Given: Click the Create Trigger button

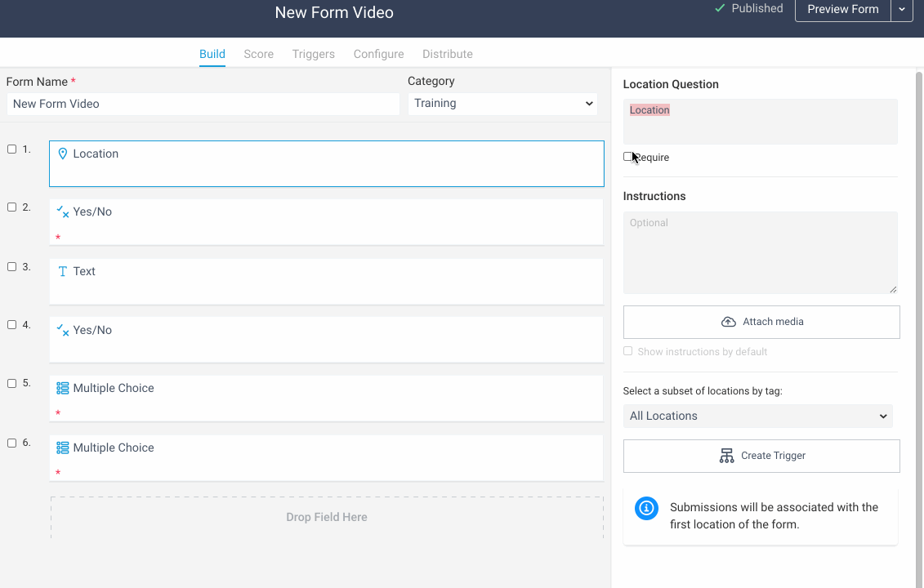Looking at the screenshot, I should point(761,456).
